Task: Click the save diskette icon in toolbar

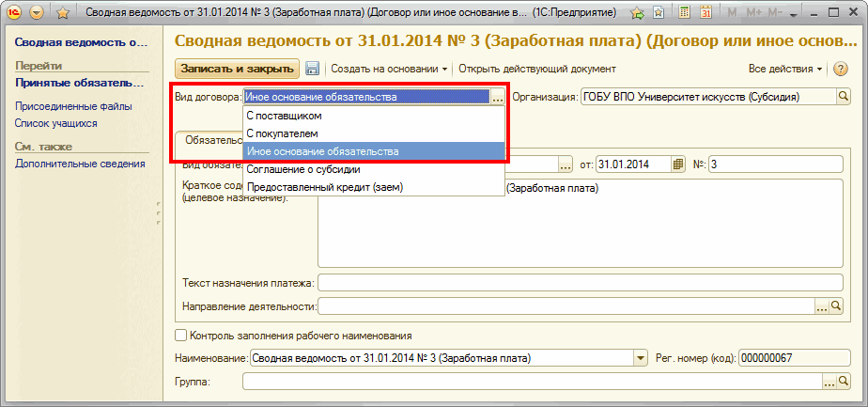Action: 312,70
